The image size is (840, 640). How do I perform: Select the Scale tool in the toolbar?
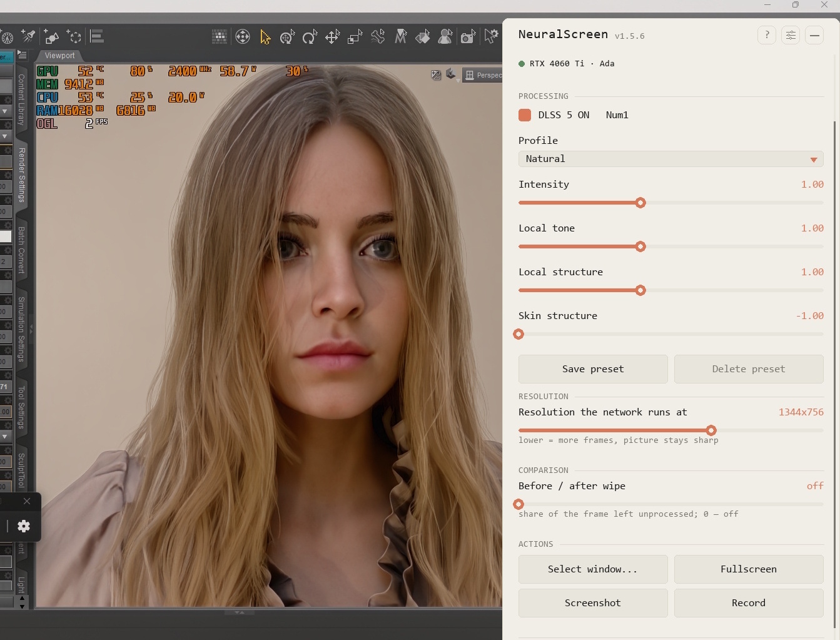[x=355, y=37]
